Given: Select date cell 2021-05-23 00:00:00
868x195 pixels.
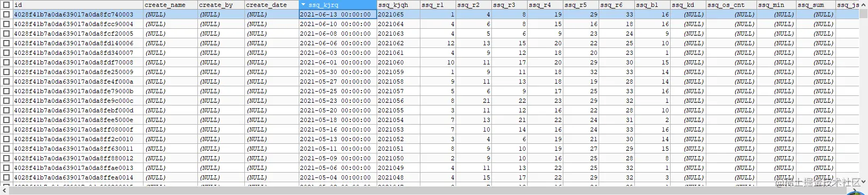Looking at the screenshot, I should (338, 101).
